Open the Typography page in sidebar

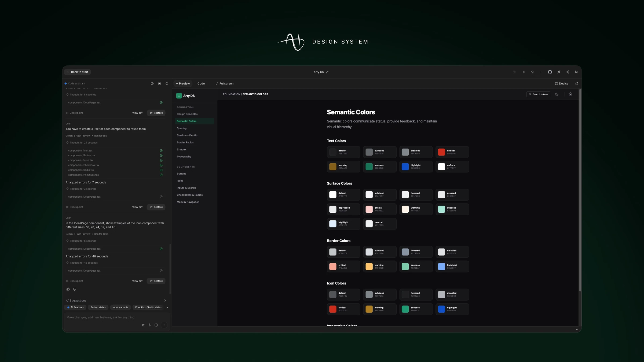[x=184, y=157]
